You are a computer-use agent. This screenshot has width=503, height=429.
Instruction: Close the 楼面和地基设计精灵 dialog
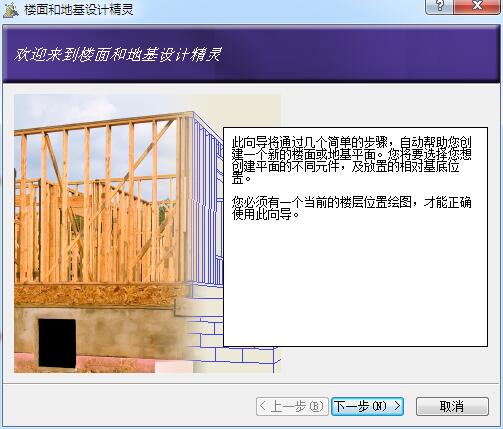[x=477, y=6]
